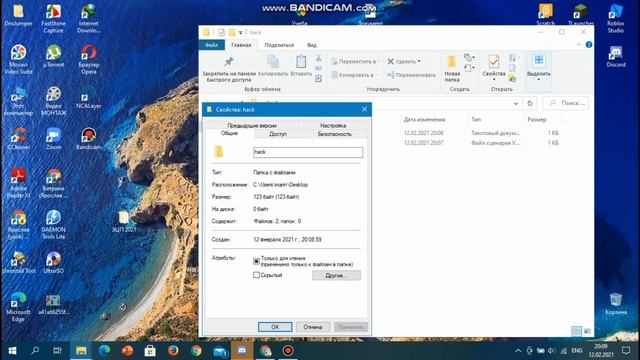Open the notification center icon
The image size is (640, 360).
click(x=626, y=351)
